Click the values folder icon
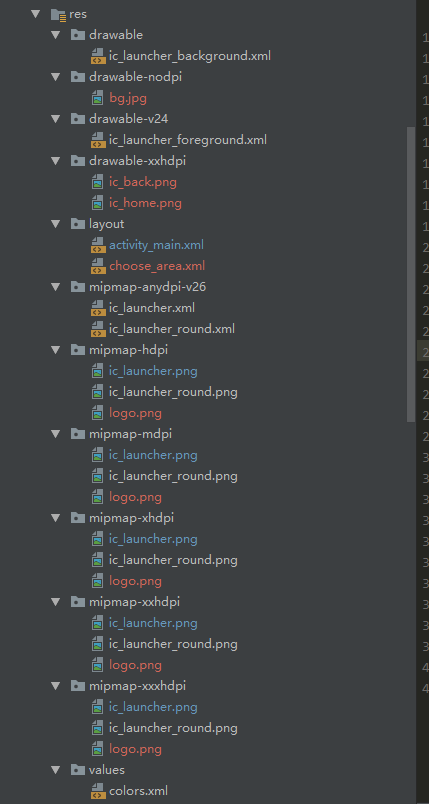The height and width of the screenshot is (804, 429). click(x=78, y=770)
